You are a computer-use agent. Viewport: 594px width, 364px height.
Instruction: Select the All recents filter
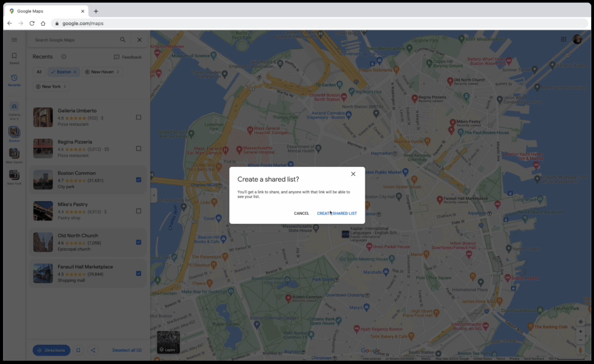(x=39, y=72)
